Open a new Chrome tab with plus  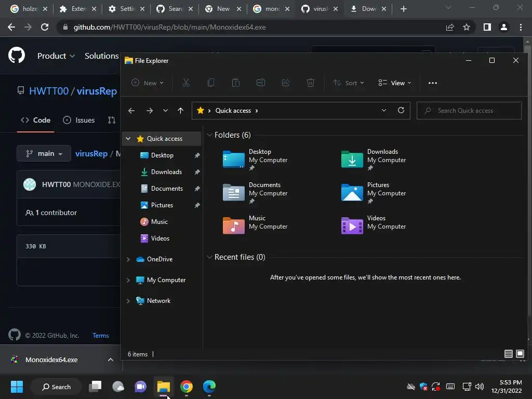coord(403,9)
